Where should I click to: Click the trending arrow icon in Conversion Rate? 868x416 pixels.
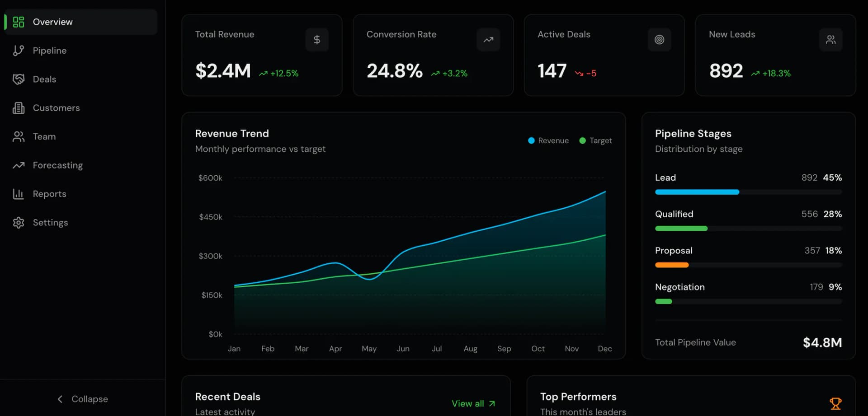coord(488,40)
